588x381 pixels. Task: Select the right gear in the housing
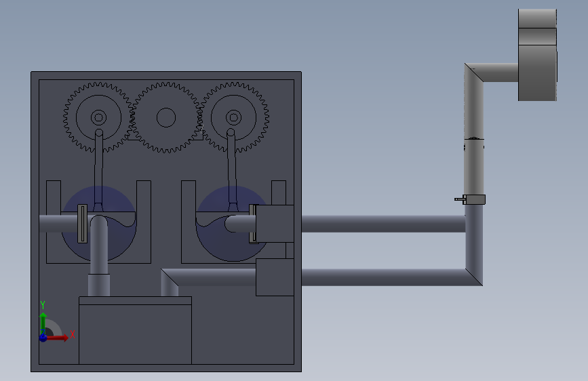pyautogui.click(x=233, y=117)
